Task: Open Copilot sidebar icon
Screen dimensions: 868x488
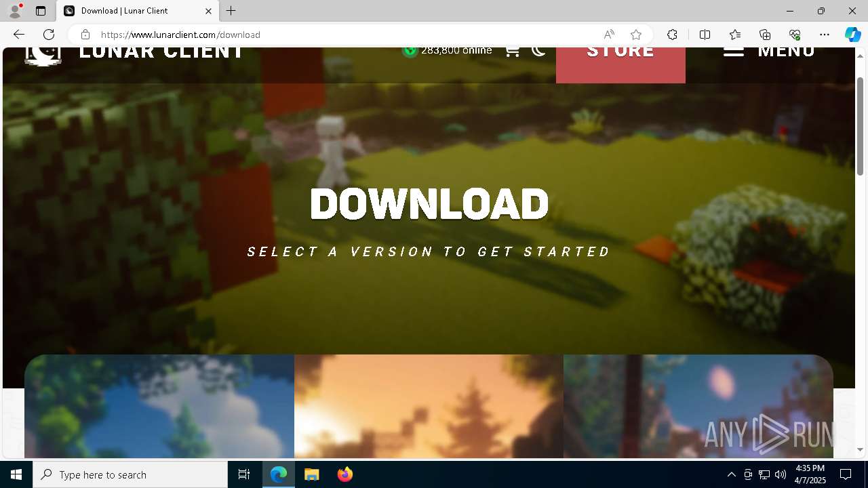Action: tap(852, 35)
